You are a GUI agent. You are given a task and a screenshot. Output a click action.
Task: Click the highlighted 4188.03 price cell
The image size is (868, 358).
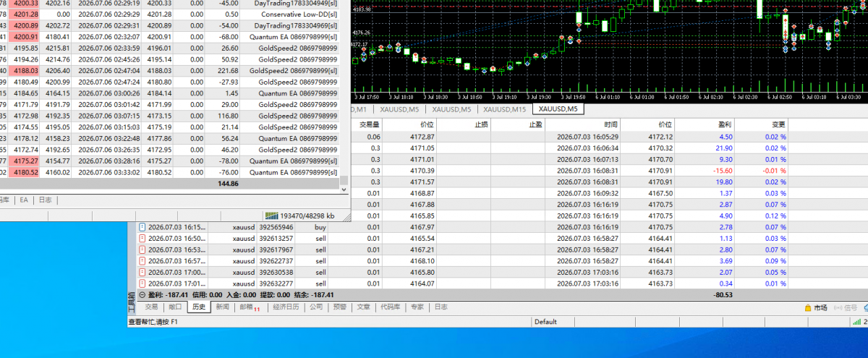coord(25,71)
